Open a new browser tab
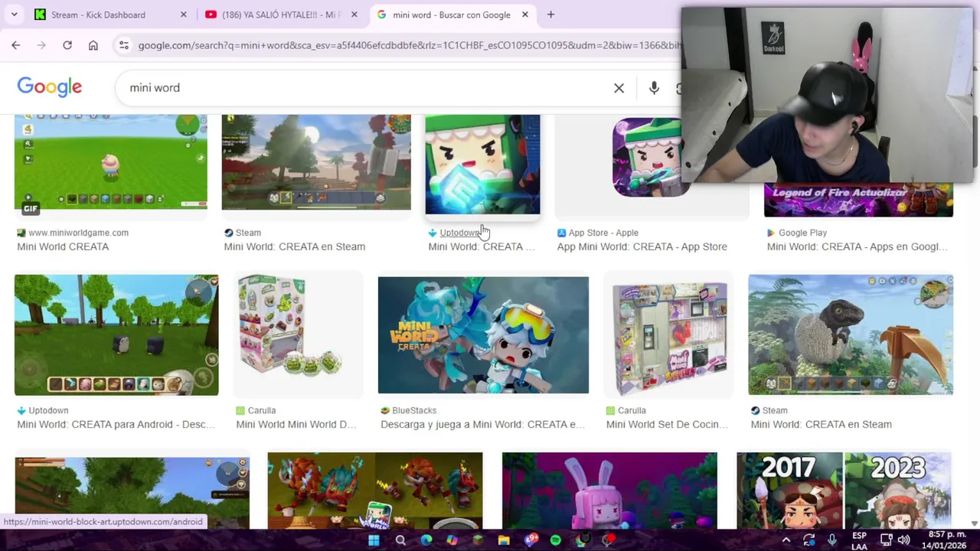The height and width of the screenshot is (551, 980). (550, 15)
